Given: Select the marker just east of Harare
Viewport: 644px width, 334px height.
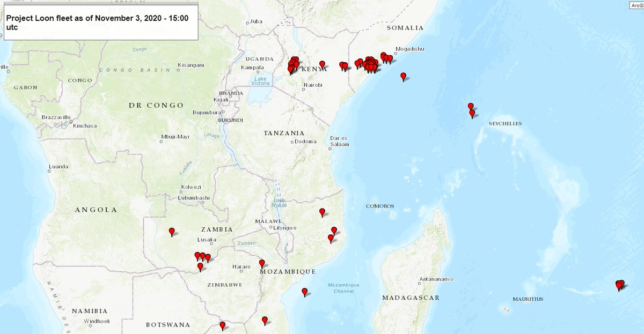Looking at the screenshot, I should tap(262, 263).
